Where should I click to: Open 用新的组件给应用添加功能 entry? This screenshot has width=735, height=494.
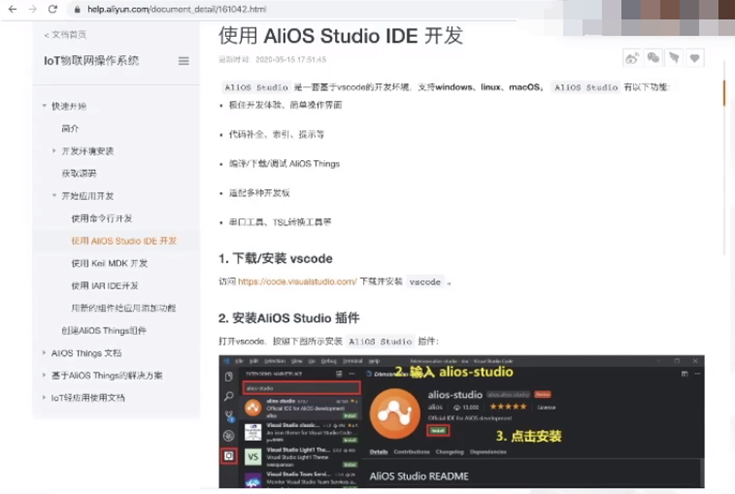click(123, 308)
